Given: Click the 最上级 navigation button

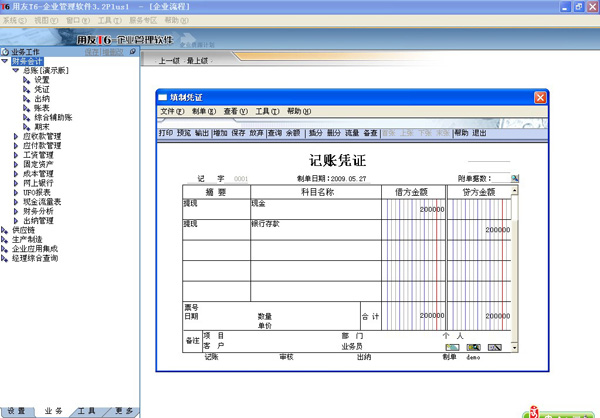Looking at the screenshot, I should [x=197, y=61].
